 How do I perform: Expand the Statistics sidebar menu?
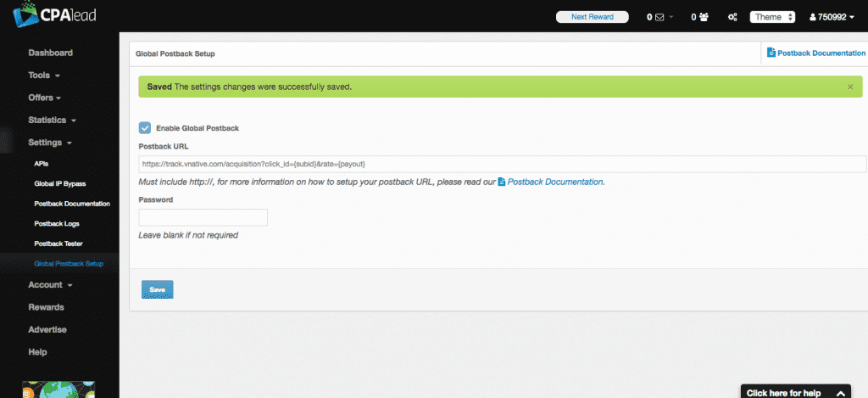[53, 120]
